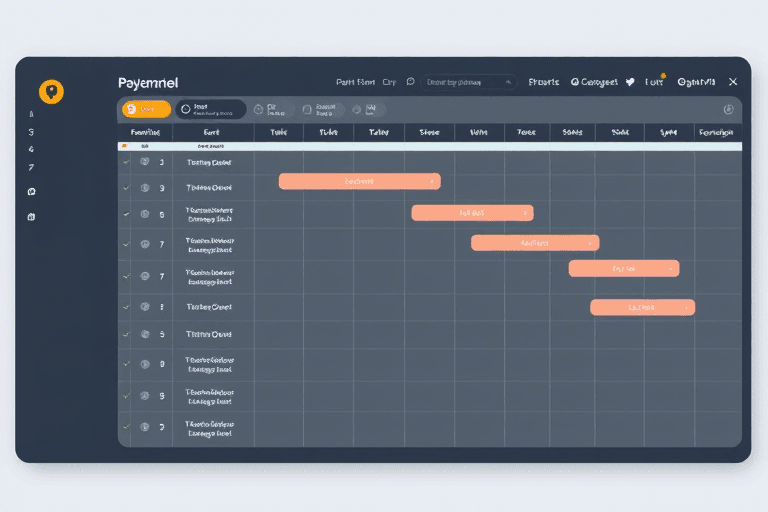The width and height of the screenshot is (768, 512).
Task: Toggle the checkmark in the last task row
Action: point(126,427)
